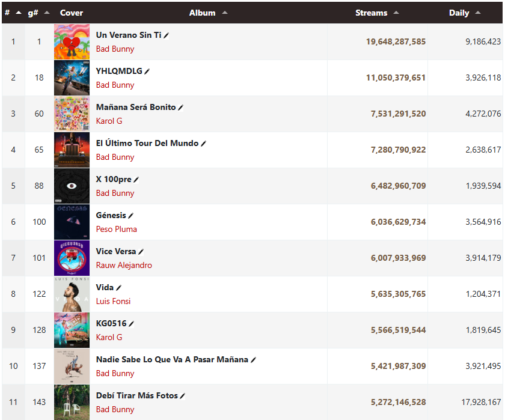Image resolution: width=505 pixels, height=420 pixels.
Task: Click the edit pencil next to Un Verano Sin Ti
Action: (166, 35)
